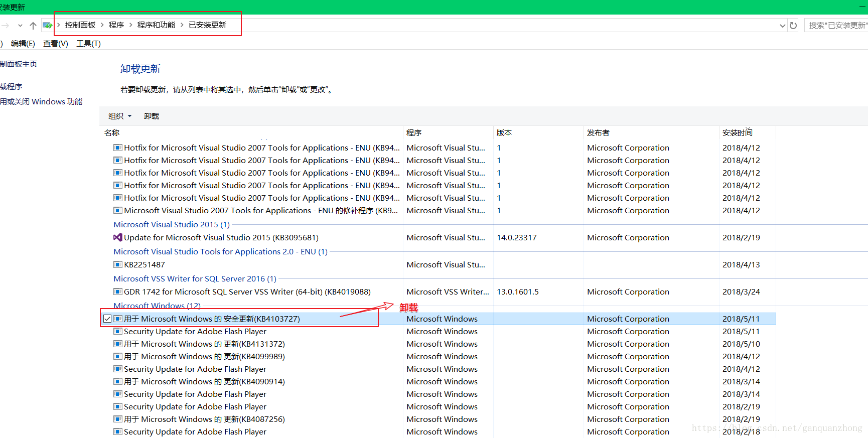Collapse Microsoft VSS Writer for SQL Server group
Screen dimensions: 868x438
click(195, 279)
